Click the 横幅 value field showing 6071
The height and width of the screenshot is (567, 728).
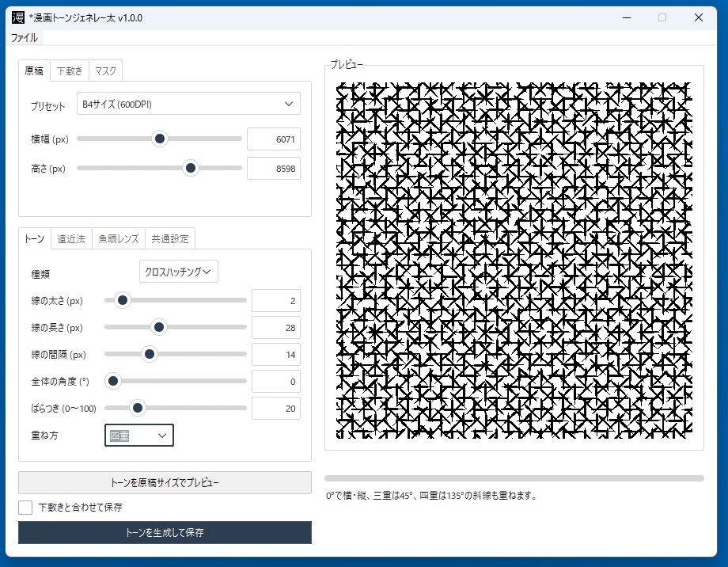click(274, 139)
